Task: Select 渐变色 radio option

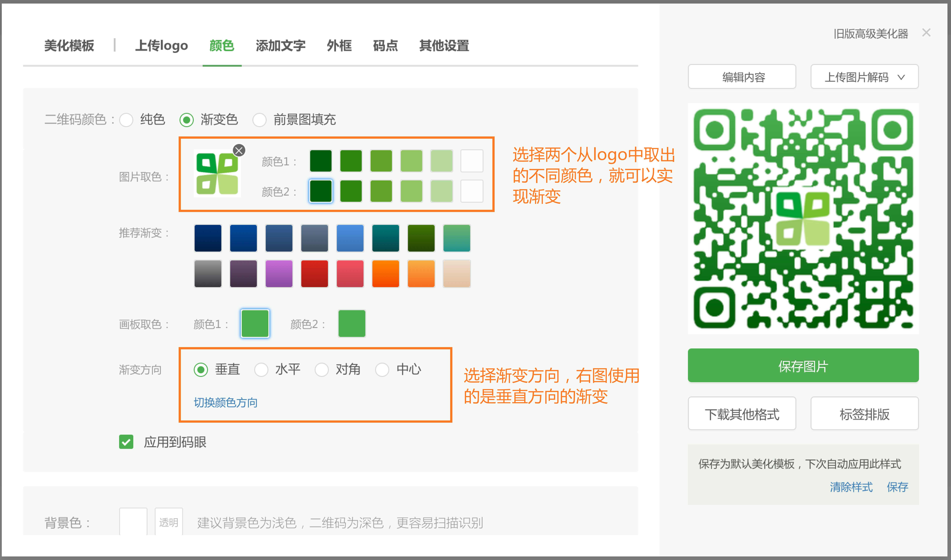Action: point(186,120)
